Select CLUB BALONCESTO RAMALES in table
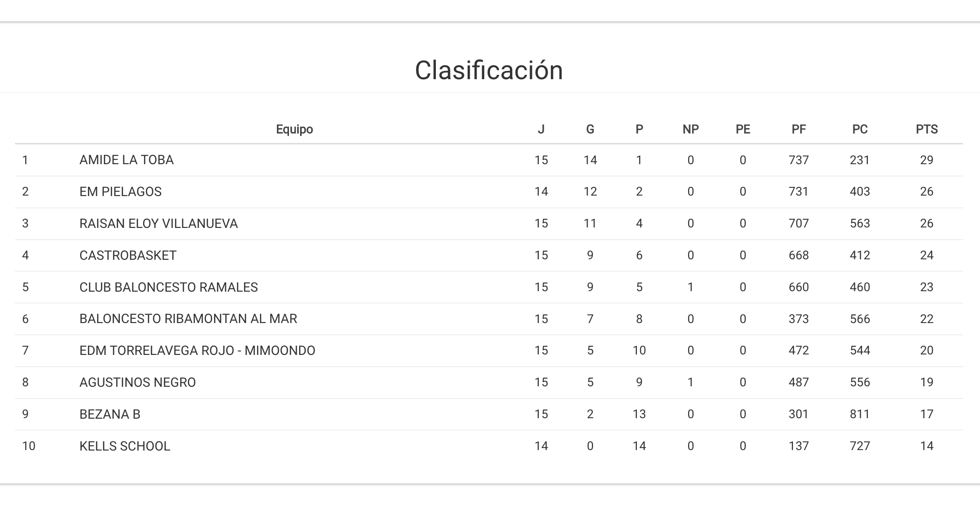The height and width of the screenshot is (508, 980). point(169,287)
